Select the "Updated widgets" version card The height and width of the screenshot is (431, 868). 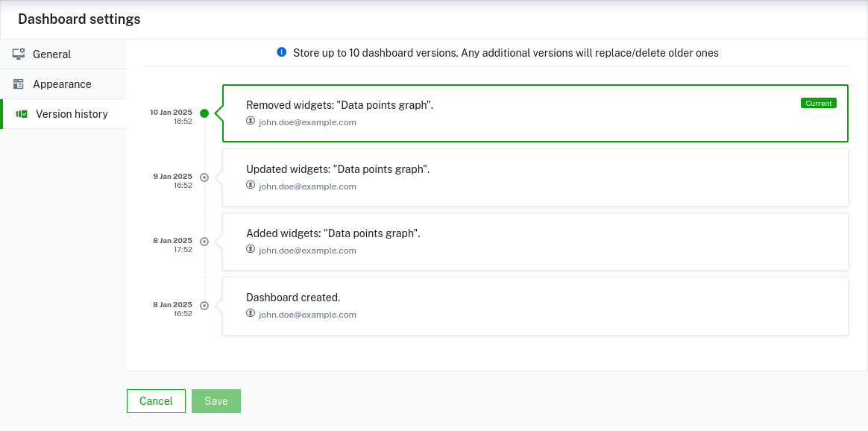pyautogui.click(x=535, y=177)
